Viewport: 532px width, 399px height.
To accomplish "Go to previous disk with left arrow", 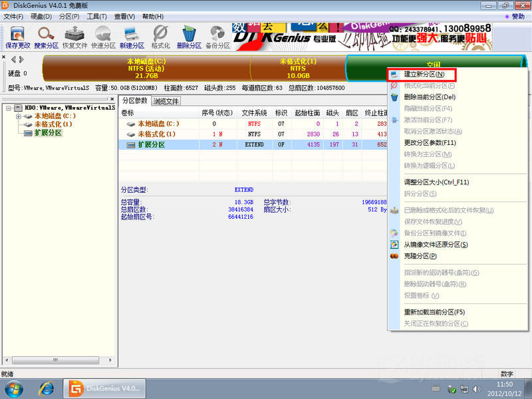I will pos(13,60).
